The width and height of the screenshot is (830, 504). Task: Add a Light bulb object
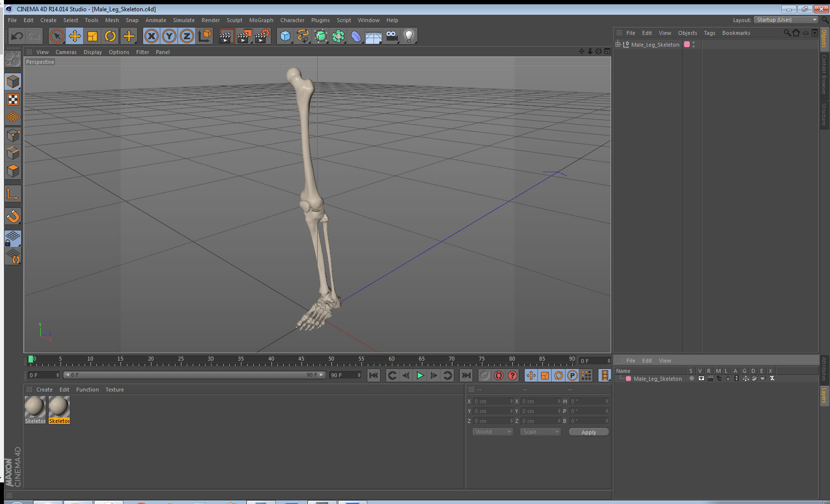click(409, 36)
